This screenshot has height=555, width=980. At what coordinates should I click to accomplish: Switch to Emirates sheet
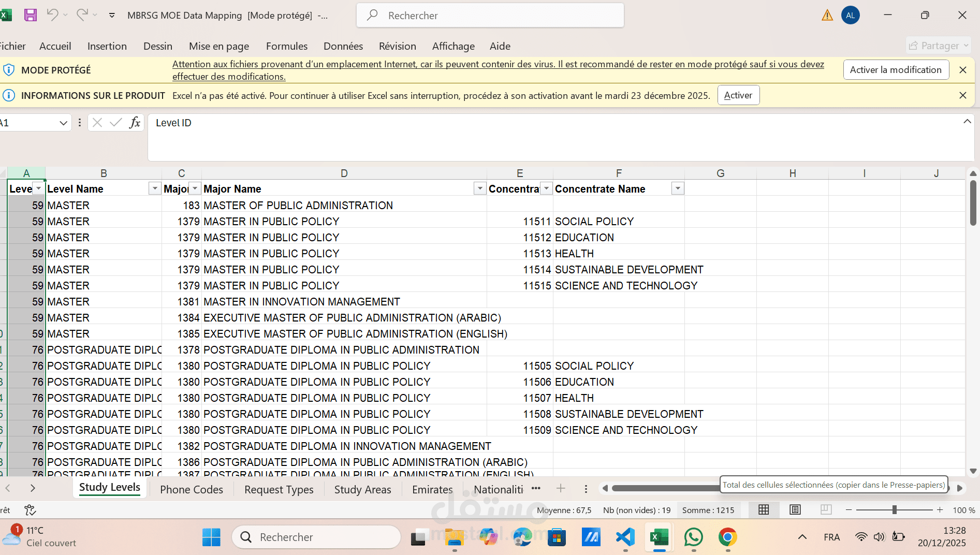(x=432, y=489)
